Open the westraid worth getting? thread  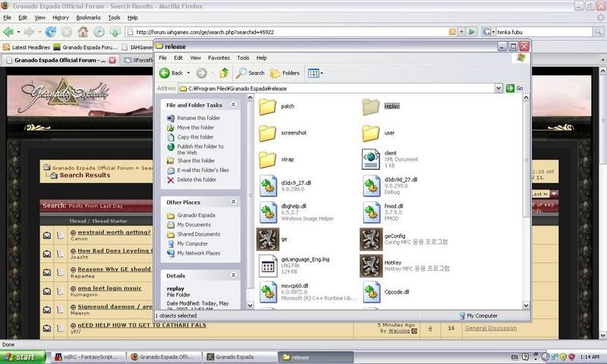[x=114, y=232]
